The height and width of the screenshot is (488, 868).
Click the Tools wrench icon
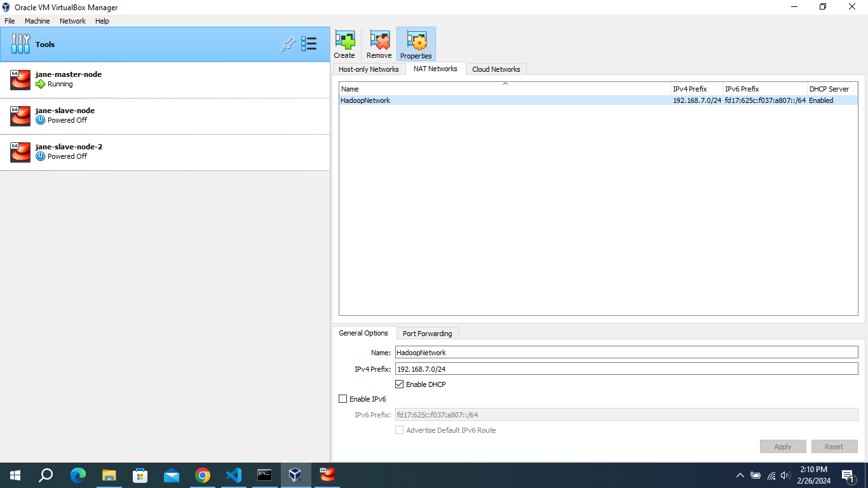click(21, 44)
